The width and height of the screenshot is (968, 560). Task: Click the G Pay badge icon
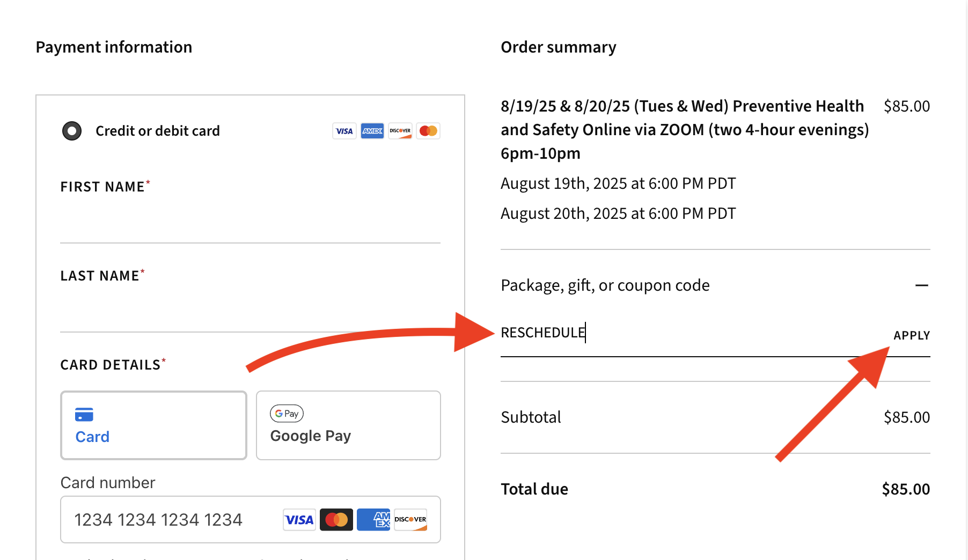(287, 414)
